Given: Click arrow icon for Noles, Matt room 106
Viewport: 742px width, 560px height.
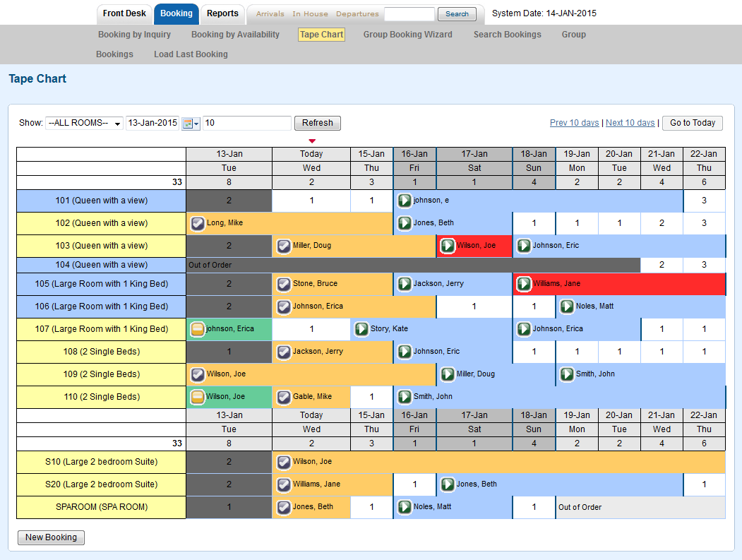Looking at the screenshot, I should [x=567, y=306].
